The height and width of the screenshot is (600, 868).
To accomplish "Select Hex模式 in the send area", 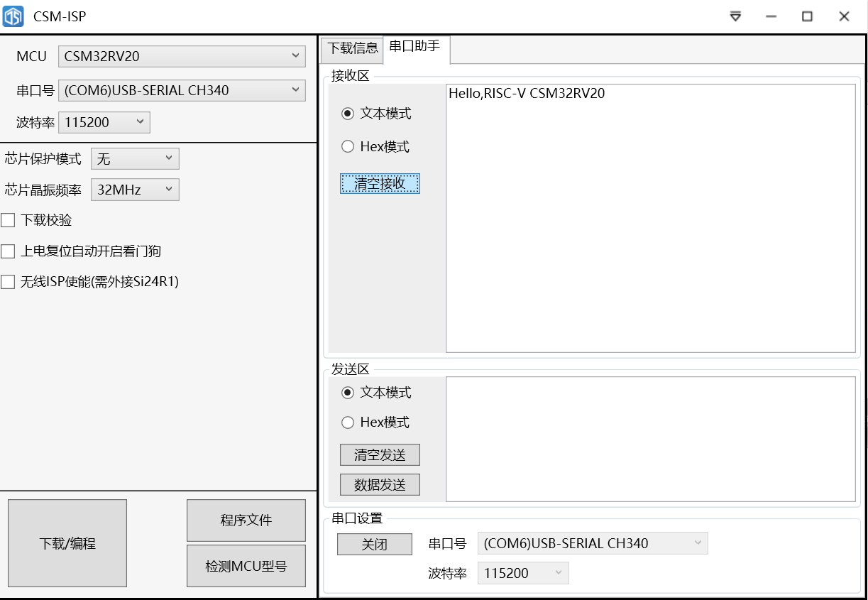I will click(348, 422).
